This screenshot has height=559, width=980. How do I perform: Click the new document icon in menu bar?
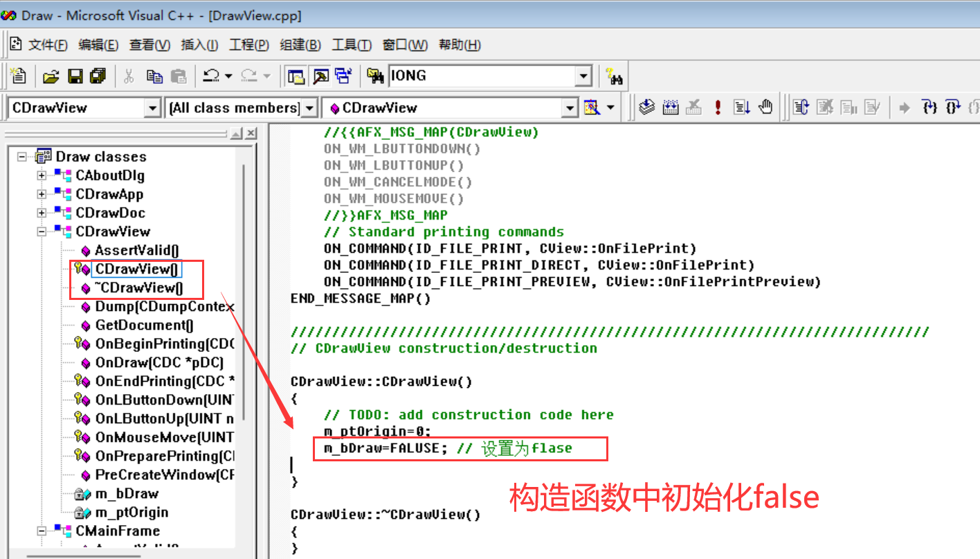coord(15,44)
